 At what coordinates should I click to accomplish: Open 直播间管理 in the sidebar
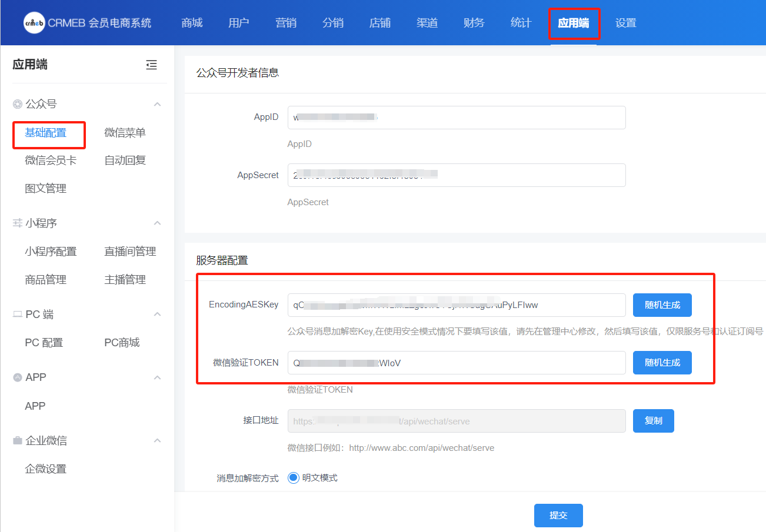(x=130, y=252)
